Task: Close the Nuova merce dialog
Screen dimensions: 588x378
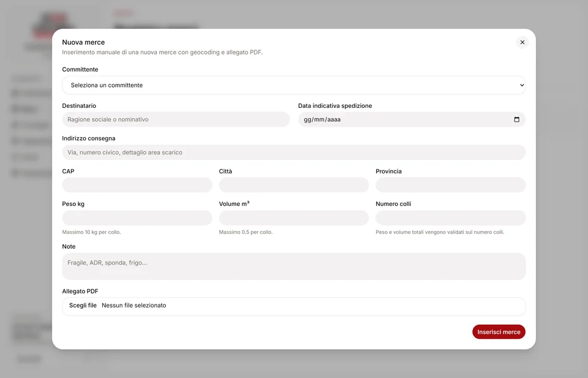Action: point(522,42)
